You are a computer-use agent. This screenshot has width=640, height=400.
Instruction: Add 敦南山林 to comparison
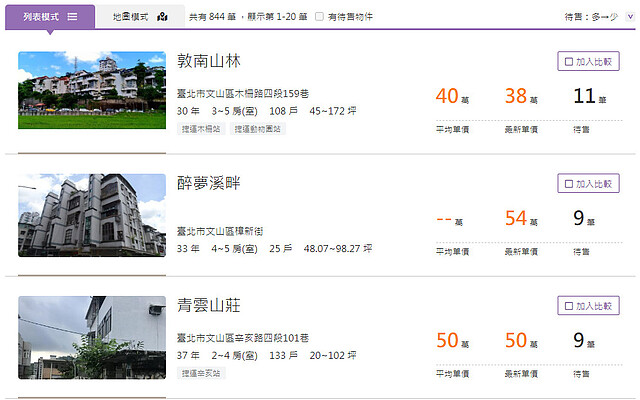tap(588, 61)
